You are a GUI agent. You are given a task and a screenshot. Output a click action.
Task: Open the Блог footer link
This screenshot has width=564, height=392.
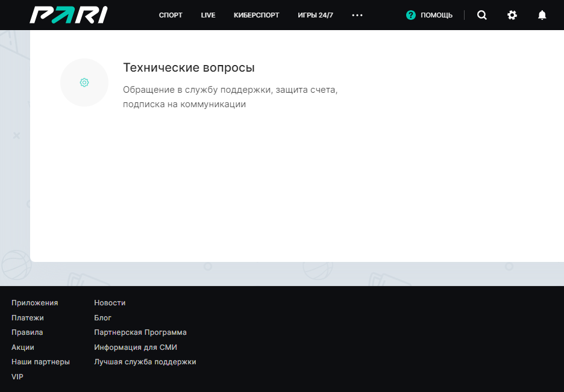pos(103,318)
